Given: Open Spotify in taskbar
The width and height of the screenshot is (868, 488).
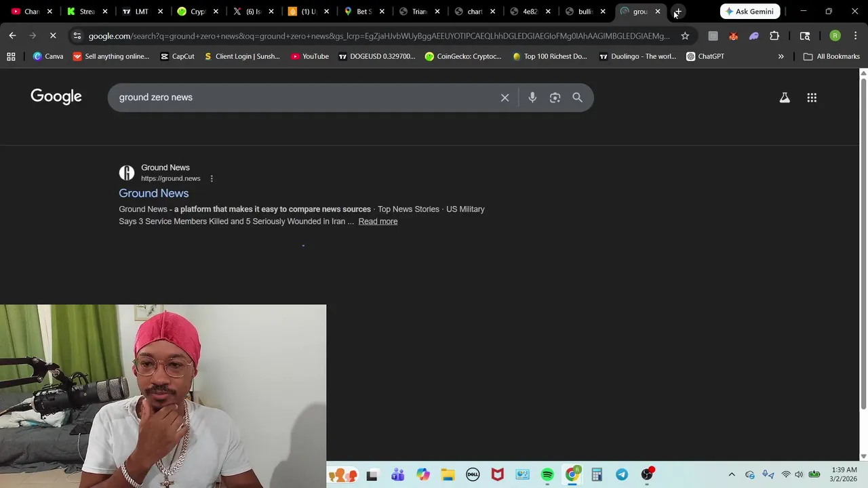Looking at the screenshot, I should pos(547,474).
